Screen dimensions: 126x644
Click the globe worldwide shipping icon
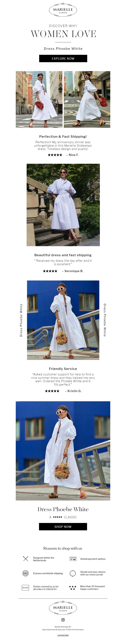pos(26,573)
